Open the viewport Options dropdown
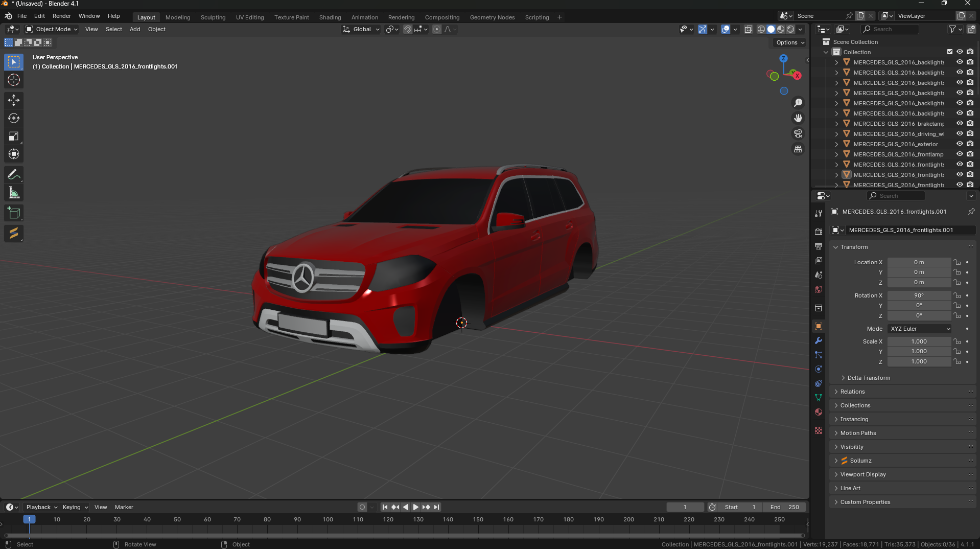Screen dimensions: 980x549 coord(790,42)
